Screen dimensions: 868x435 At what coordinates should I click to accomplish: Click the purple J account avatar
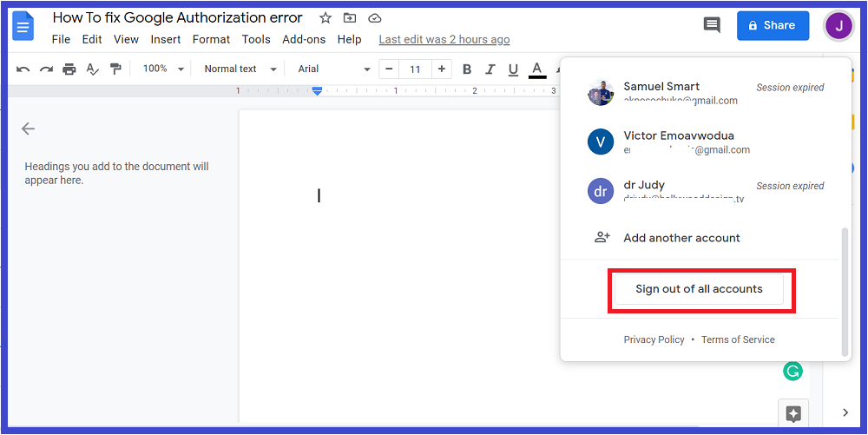pyautogui.click(x=839, y=25)
